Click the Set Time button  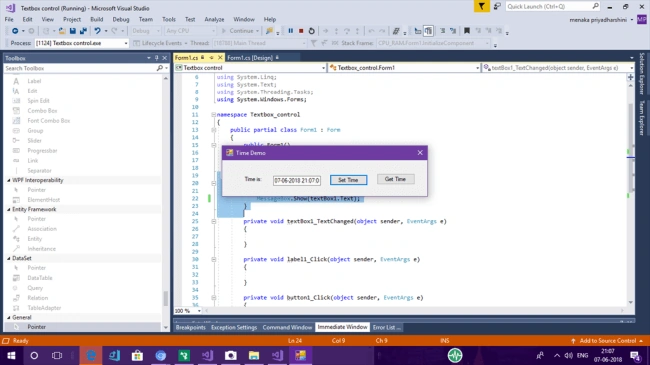[x=348, y=180]
